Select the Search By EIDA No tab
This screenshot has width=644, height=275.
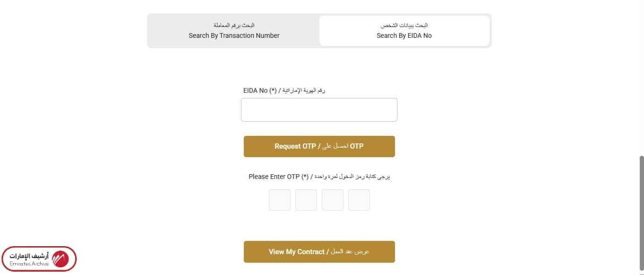pyautogui.click(x=404, y=31)
